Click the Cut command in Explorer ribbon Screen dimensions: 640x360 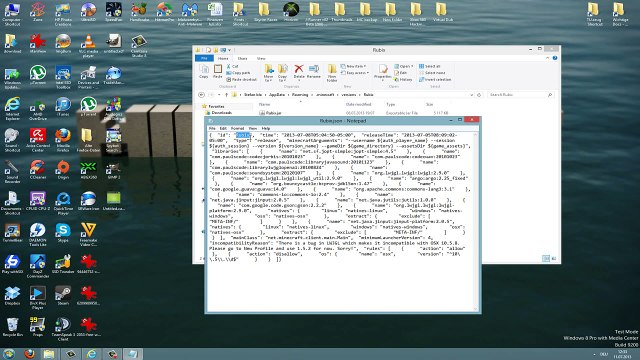tap(233, 66)
